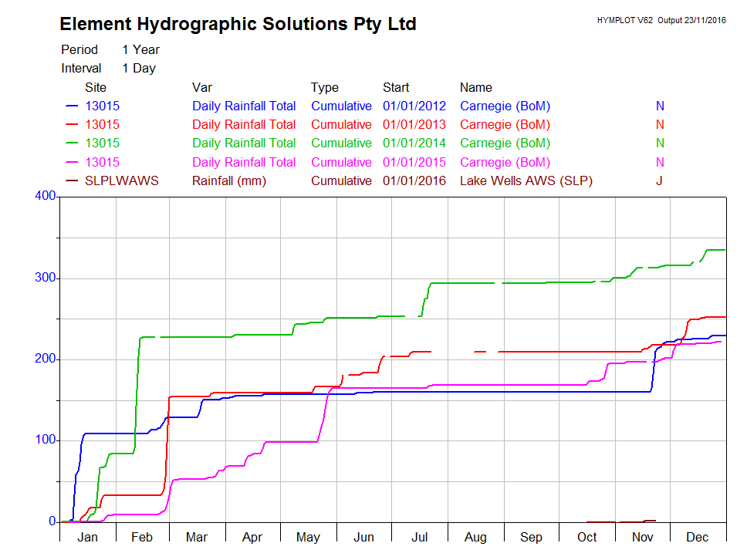This screenshot has height=560, width=747.
Task: Click the 400 label on the y-axis
Action: pos(46,197)
